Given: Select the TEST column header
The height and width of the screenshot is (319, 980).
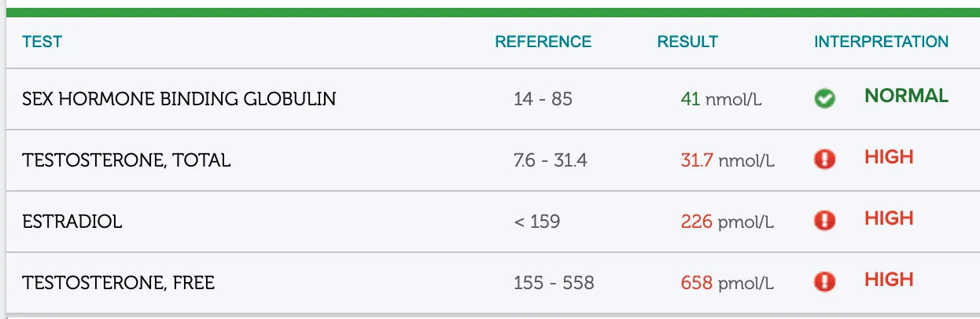Looking at the screenshot, I should coord(42,42).
